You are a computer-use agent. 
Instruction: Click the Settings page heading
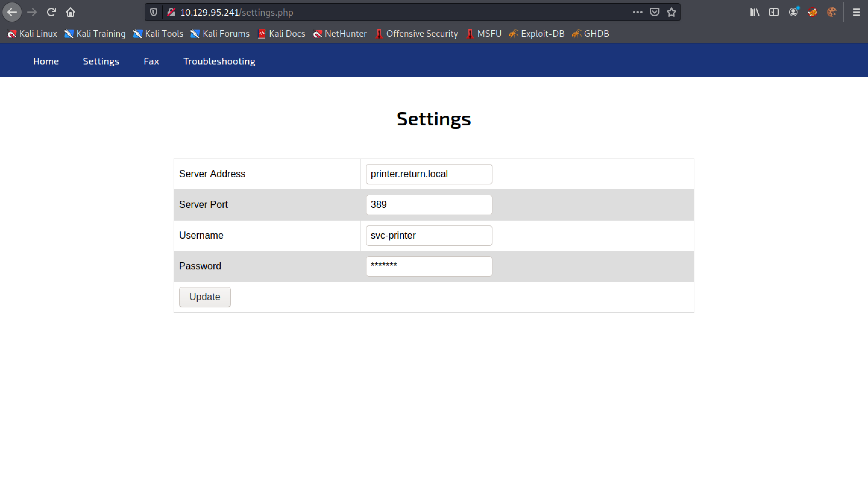pyautogui.click(x=434, y=119)
